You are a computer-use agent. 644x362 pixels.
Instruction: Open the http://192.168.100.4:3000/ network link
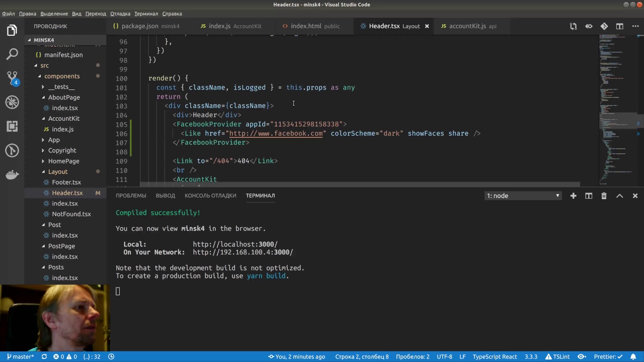(x=243, y=252)
